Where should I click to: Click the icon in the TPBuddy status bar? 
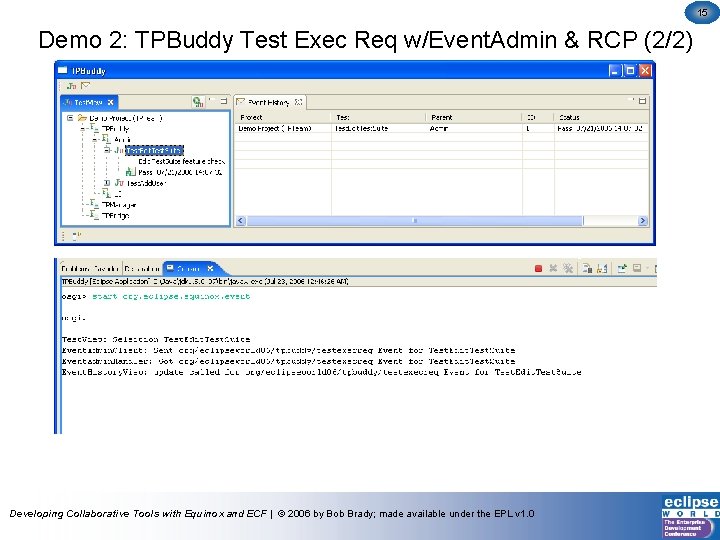coord(77,236)
